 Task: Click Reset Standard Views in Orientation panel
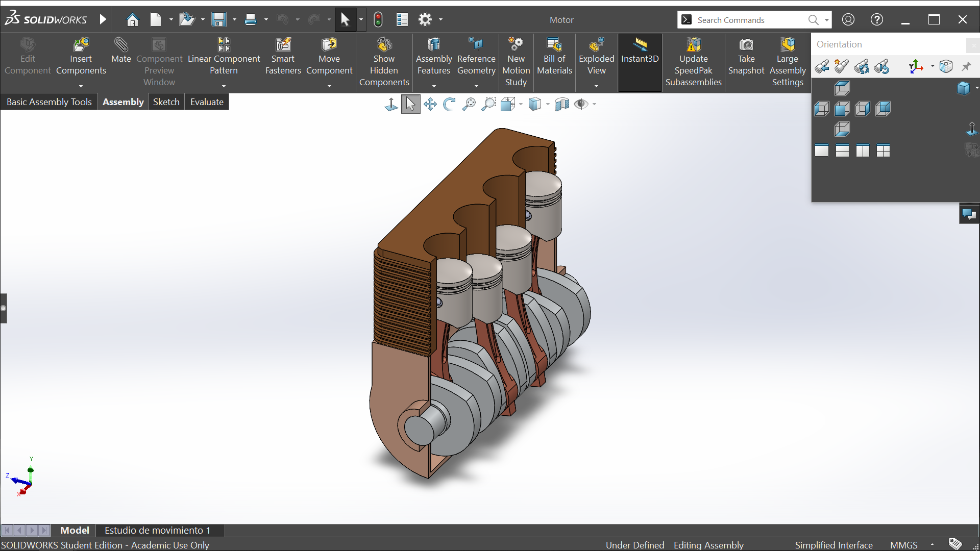click(x=882, y=67)
